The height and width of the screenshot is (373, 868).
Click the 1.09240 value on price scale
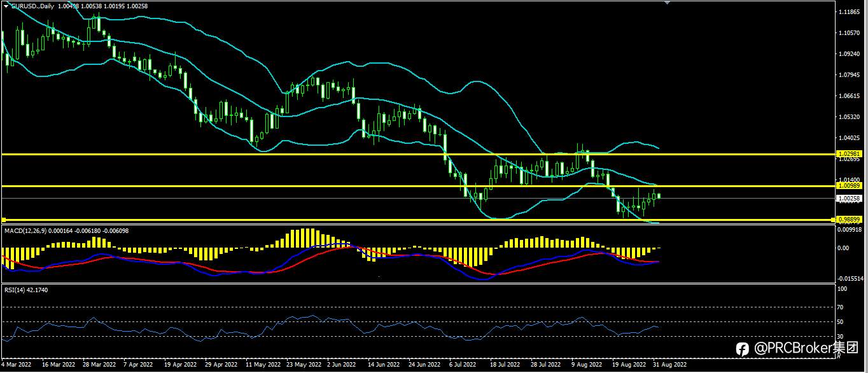point(850,54)
